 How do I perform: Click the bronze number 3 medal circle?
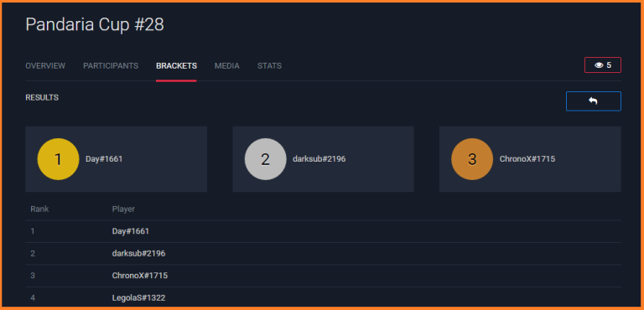(472, 159)
